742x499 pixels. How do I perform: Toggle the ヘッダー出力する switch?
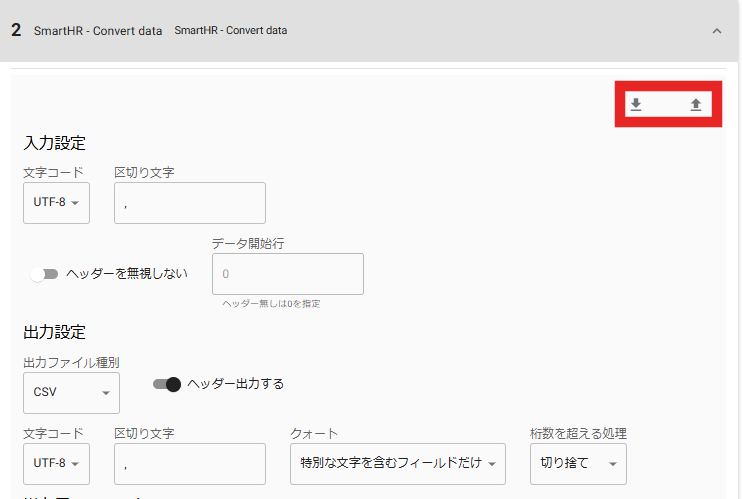[x=167, y=384]
